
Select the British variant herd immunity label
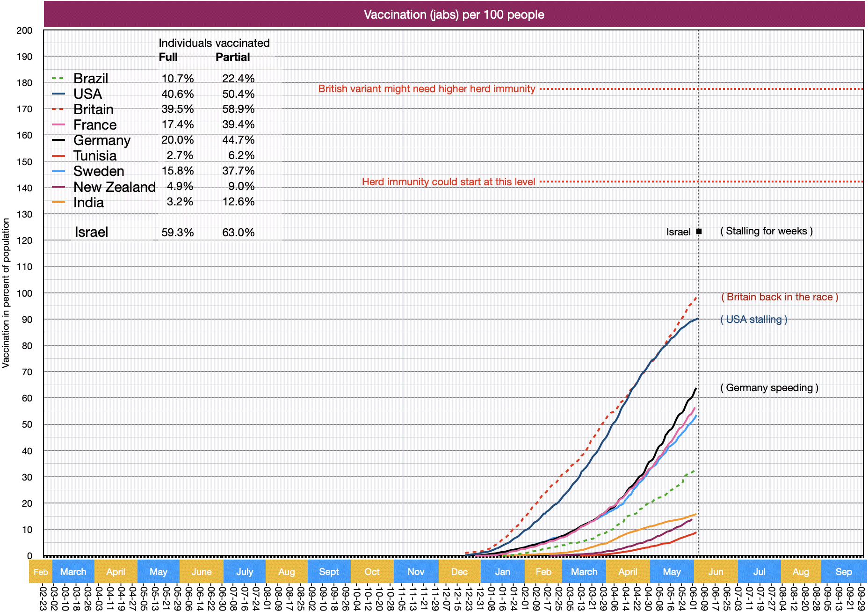(427, 89)
